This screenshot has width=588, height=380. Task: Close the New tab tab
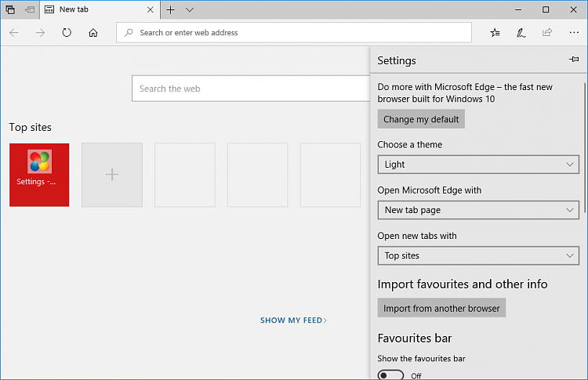click(x=151, y=9)
